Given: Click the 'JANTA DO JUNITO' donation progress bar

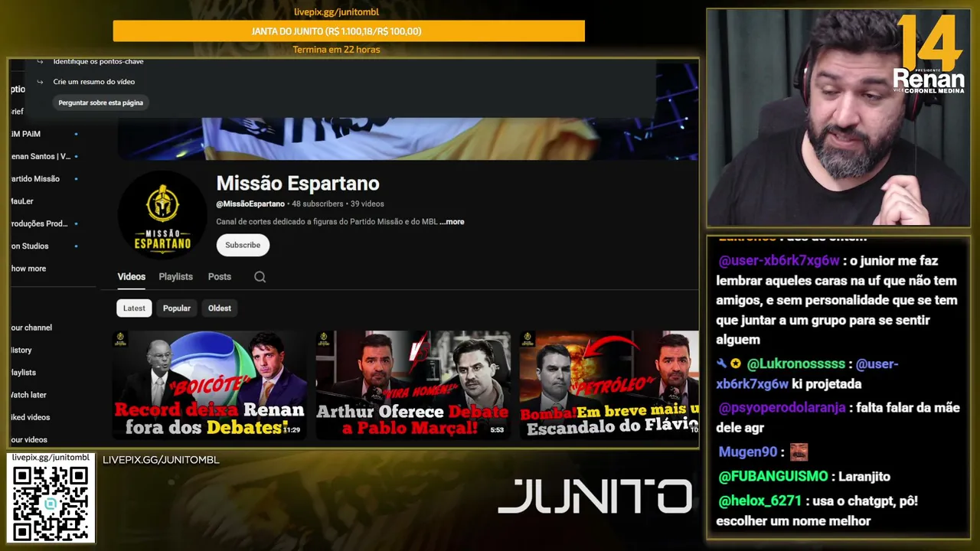Looking at the screenshot, I should tap(349, 31).
